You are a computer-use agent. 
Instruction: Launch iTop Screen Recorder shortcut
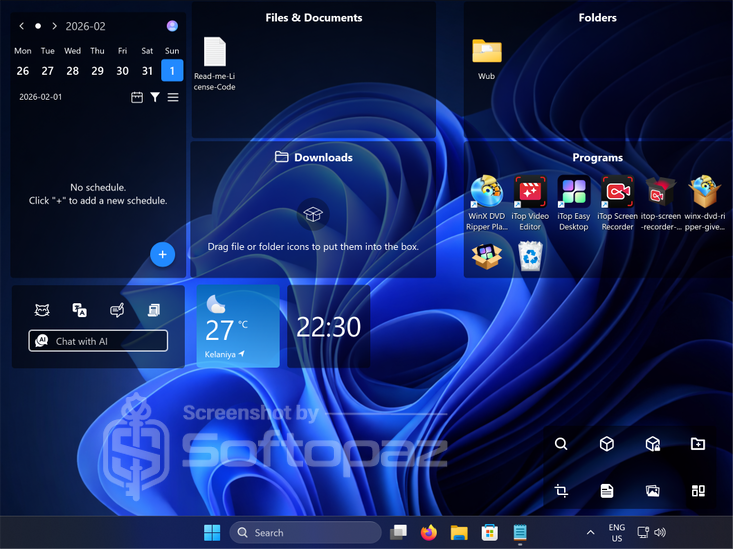(617, 203)
